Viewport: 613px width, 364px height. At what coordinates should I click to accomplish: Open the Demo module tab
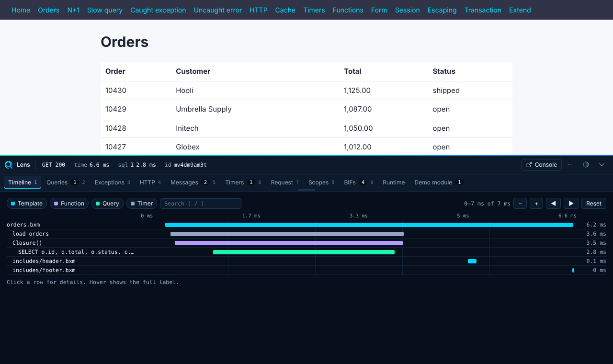click(439, 182)
